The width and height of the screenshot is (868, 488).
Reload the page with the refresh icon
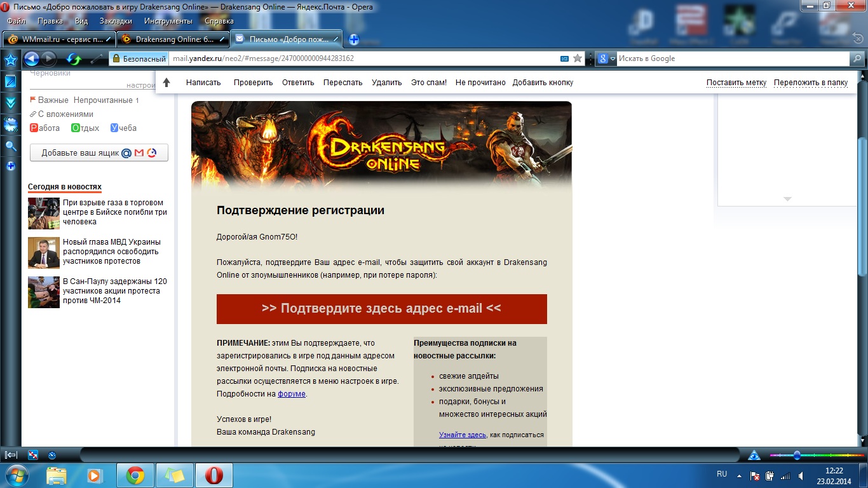click(74, 59)
